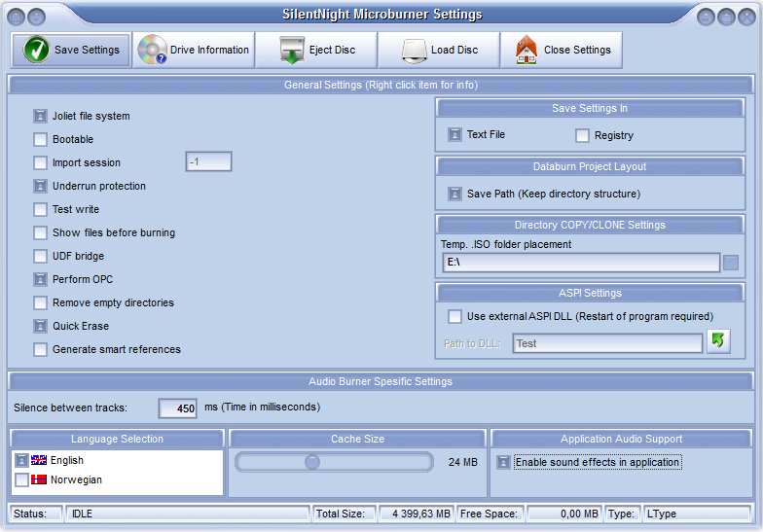Enable Show files before burning

click(41, 233)
